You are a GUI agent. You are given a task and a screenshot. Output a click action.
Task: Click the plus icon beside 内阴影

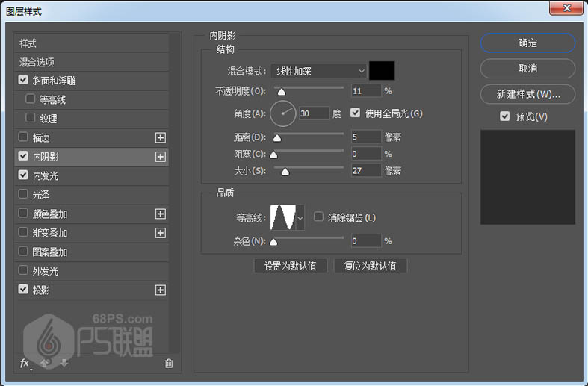coord(161,157)
